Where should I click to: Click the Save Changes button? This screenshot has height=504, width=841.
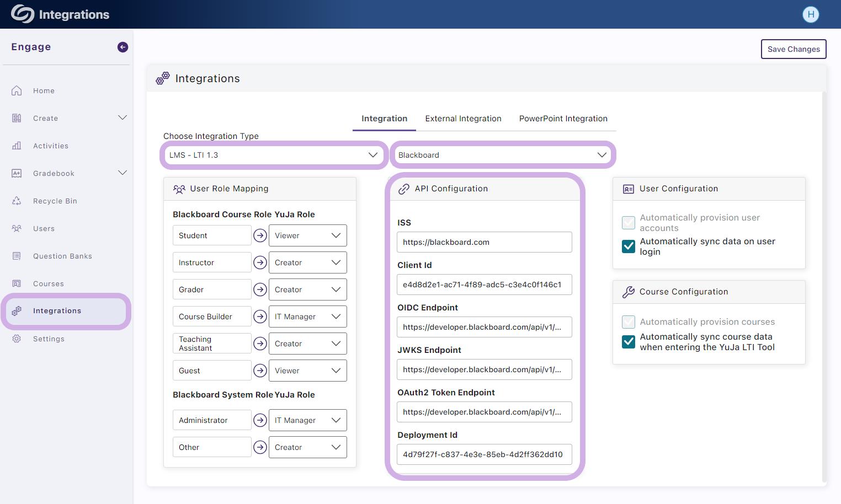794,49
